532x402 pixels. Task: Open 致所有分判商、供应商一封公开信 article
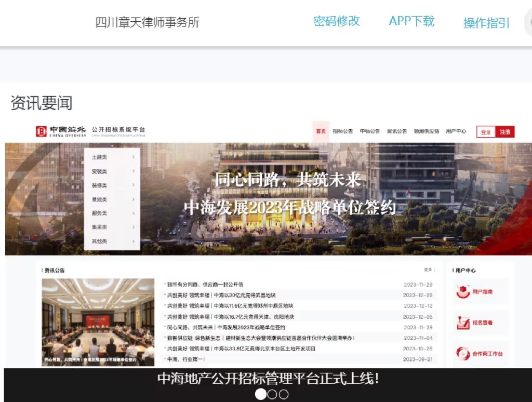coord(205,284)
